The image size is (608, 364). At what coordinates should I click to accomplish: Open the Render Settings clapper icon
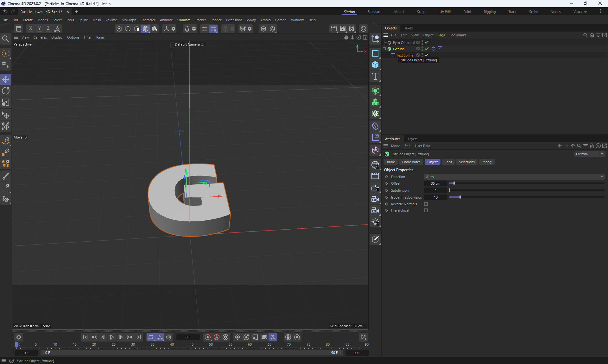coord(351,29)
